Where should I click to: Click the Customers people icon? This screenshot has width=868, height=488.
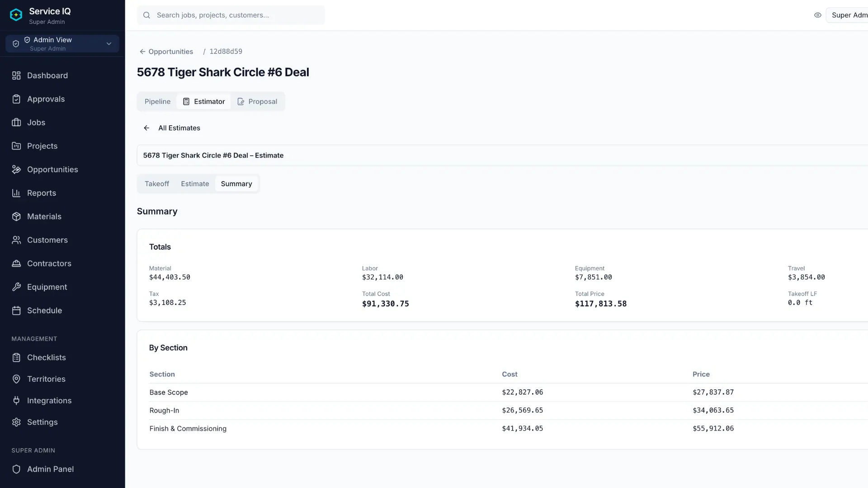(x=16, y=240)
